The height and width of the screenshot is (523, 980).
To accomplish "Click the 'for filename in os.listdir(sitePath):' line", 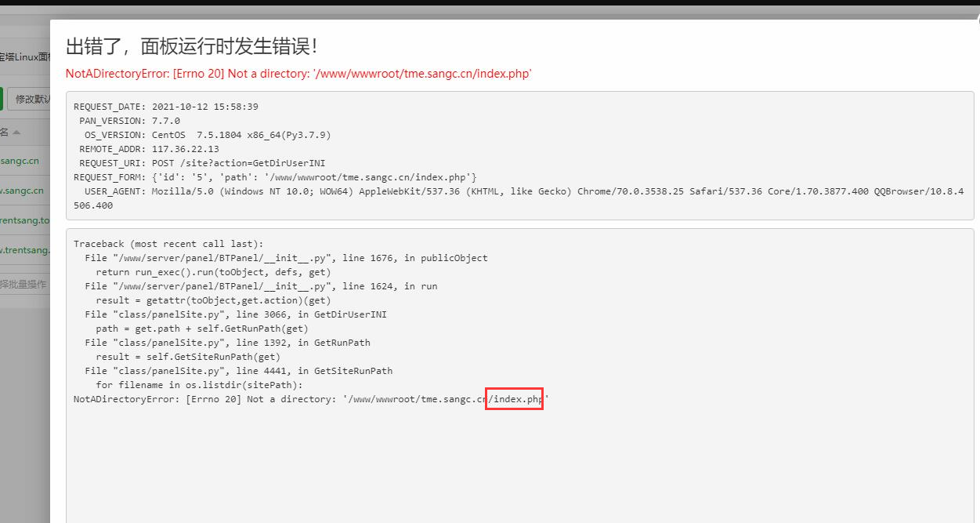I will (x=199, y=385).
